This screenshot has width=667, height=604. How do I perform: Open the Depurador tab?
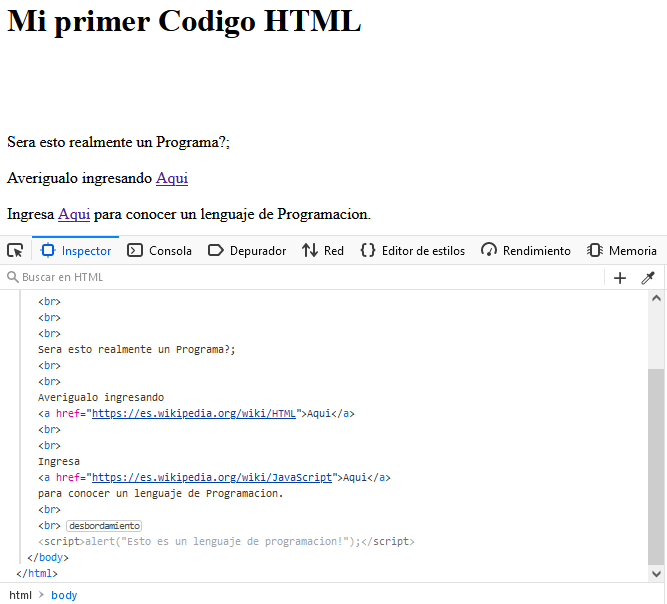click(x=247, y=251)
